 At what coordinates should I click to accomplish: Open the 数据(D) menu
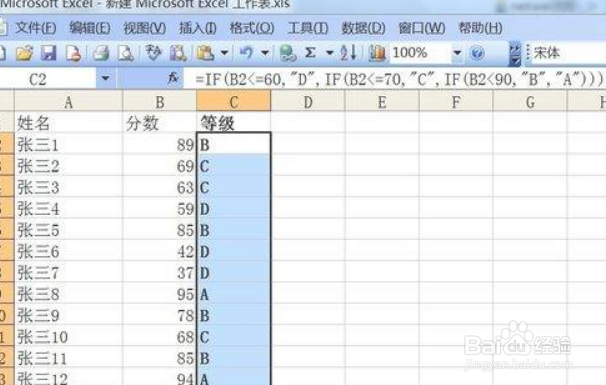(x=363, y=28)
